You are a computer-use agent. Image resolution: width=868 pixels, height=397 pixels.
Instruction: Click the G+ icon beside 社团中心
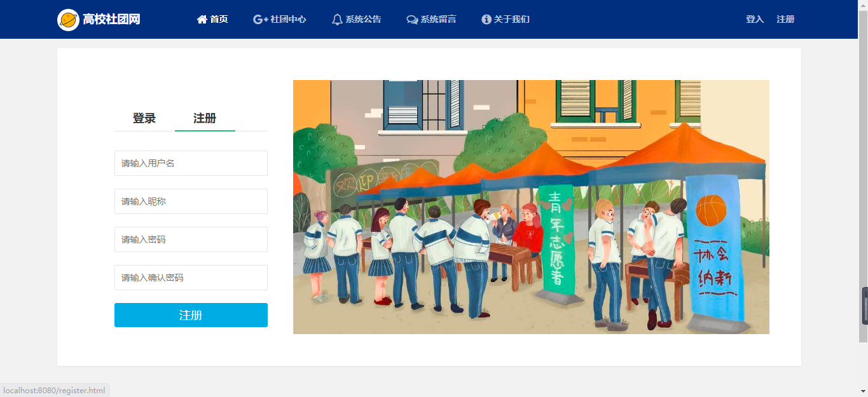[261, 20]
